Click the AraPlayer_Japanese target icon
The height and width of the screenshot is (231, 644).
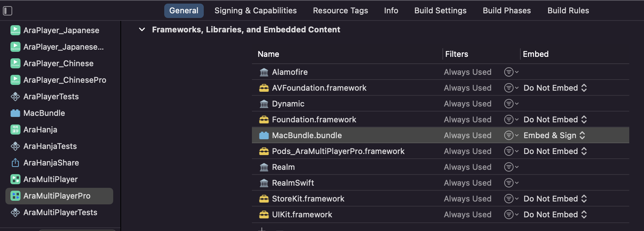(15, 30)
